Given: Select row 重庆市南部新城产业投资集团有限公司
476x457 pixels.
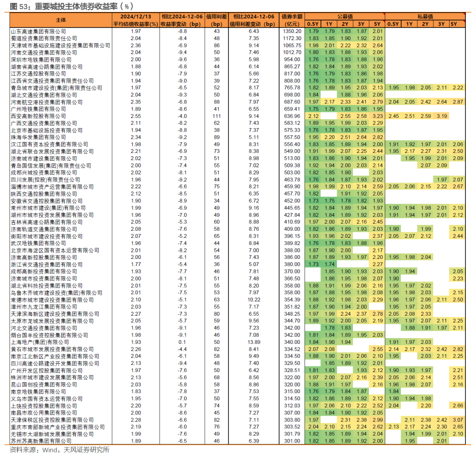Looking at the screenshot, I should point(238,427).
